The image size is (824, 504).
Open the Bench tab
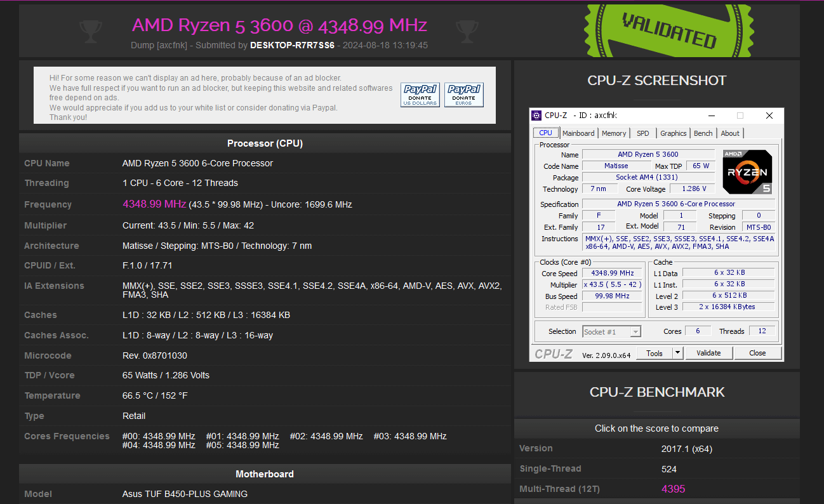[x=703, y=133]
